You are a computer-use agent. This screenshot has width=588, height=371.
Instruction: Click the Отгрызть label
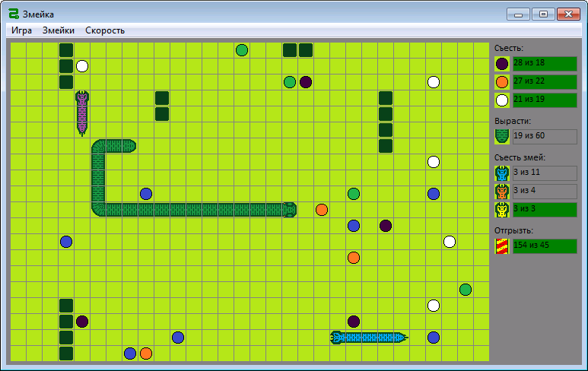tap(513, 230)
